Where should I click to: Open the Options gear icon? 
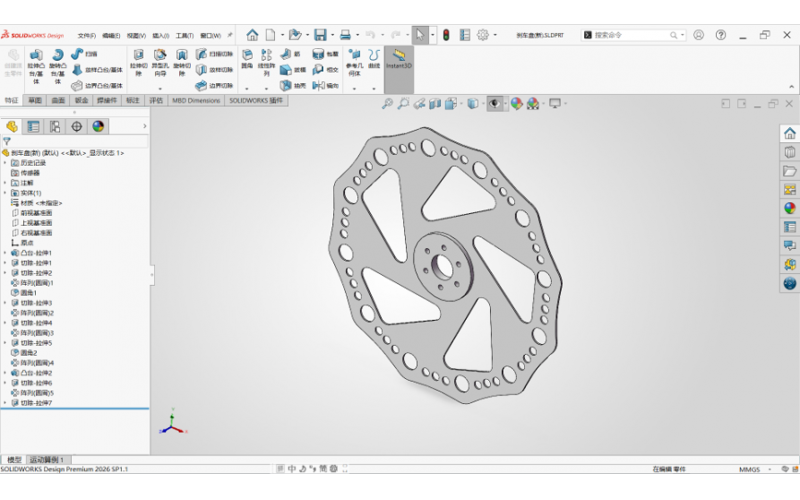coord(482,35)
